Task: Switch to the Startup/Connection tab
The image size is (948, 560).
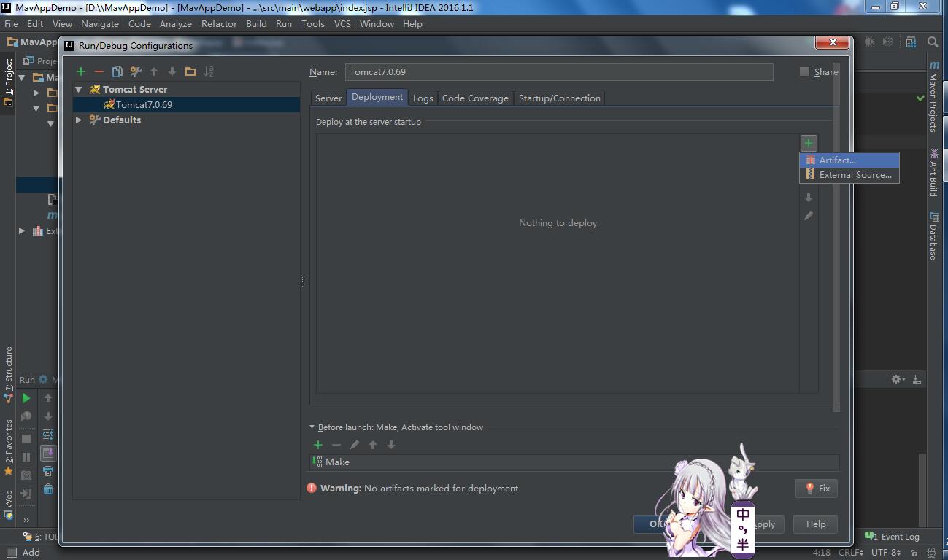Action: point(560,98)
